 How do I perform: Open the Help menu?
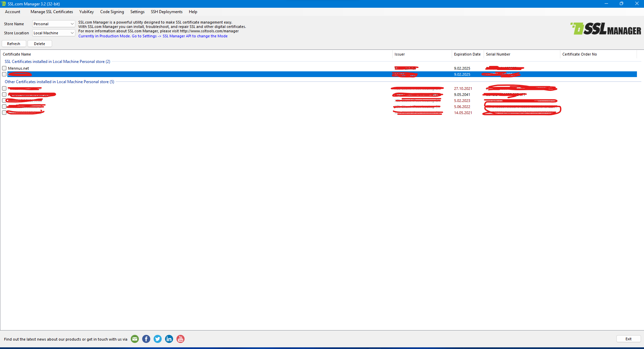[193, 12]
